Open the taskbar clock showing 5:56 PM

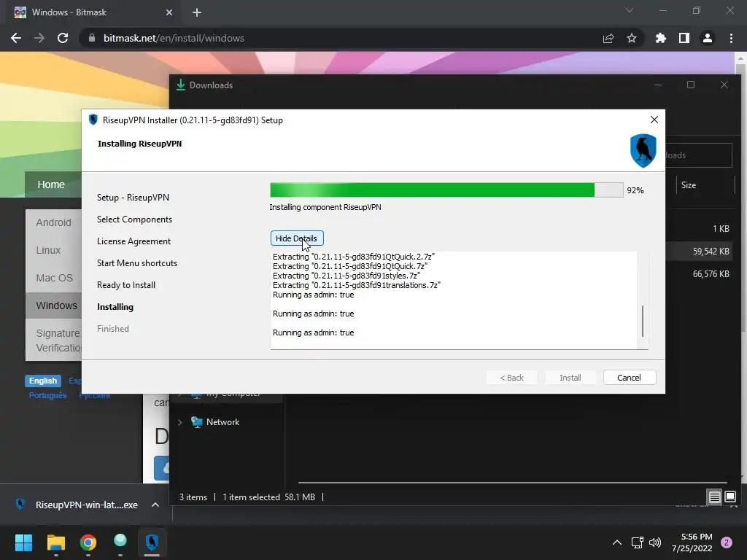point(692,542)
